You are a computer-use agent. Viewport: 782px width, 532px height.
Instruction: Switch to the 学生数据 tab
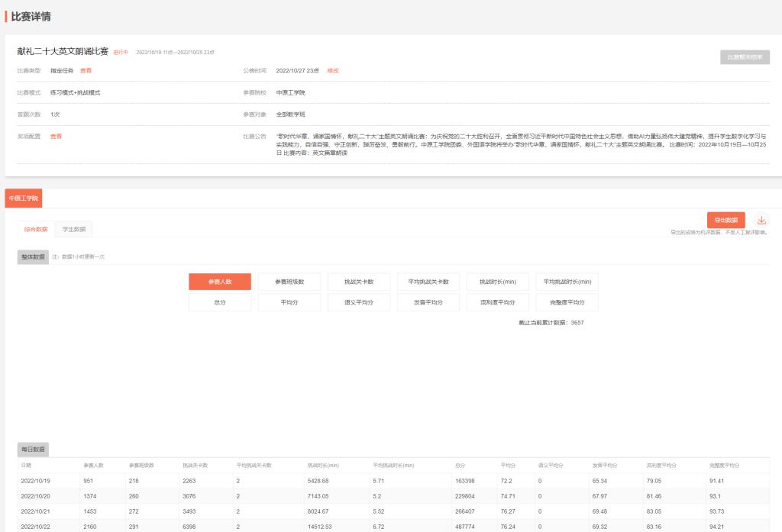point(73,229)
